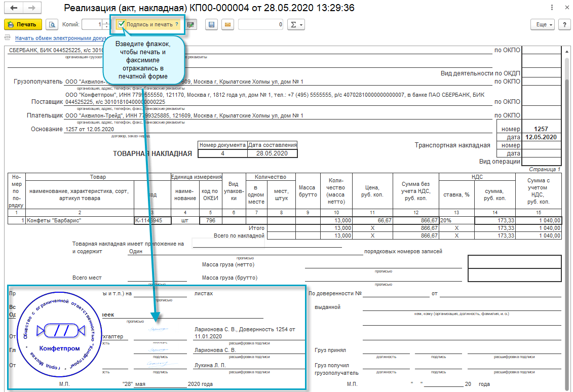The width and height of the screenshot is (573, 392).
Task: Click the yellow Печать button
Action: coord(23,24)
